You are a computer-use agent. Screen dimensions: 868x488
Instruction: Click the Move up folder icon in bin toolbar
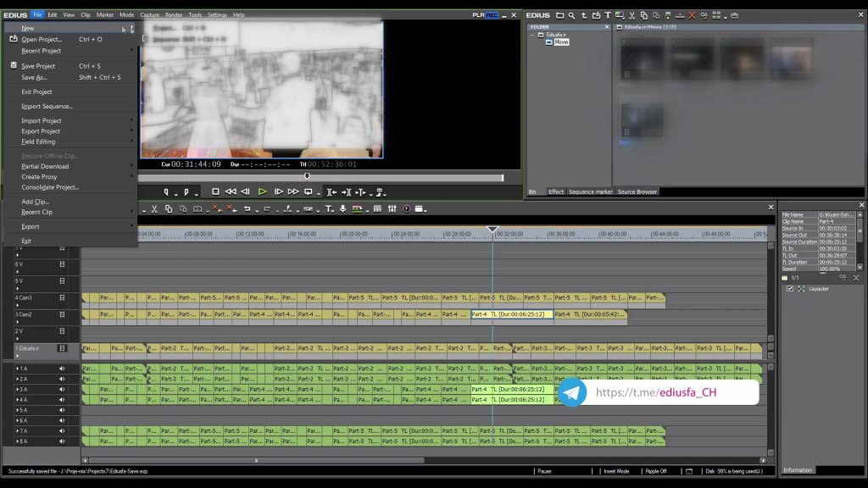click(583, 15)
